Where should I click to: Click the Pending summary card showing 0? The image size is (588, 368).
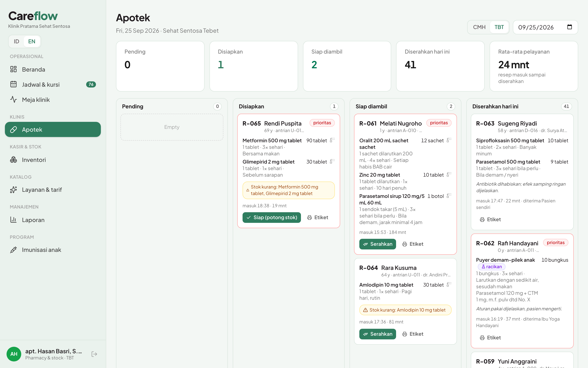point(160,66)
